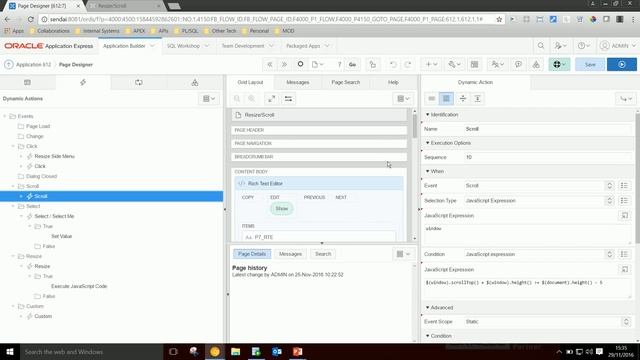Screen dimensions: 640x360
Task: Open the Event Scope select list
Action: click(547, 322)
